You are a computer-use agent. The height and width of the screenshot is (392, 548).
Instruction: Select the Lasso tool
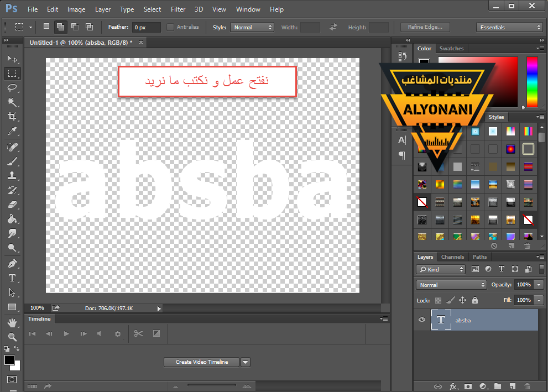point(12,88)
